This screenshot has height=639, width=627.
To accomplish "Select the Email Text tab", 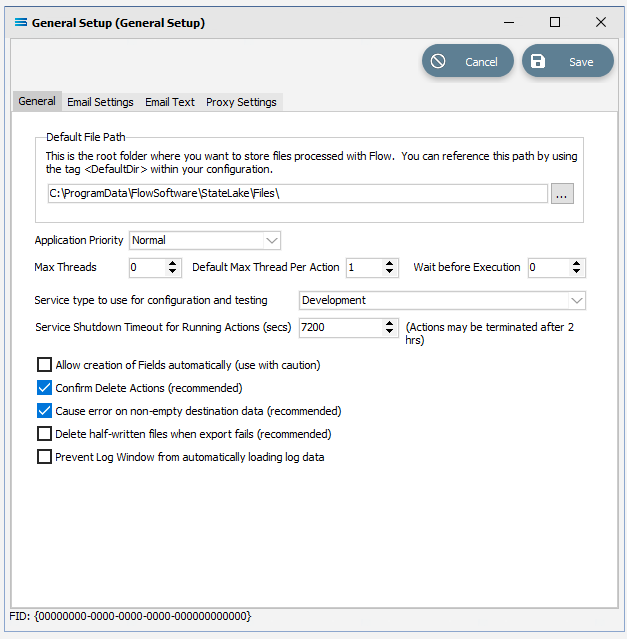I will [x=170, y=102].
